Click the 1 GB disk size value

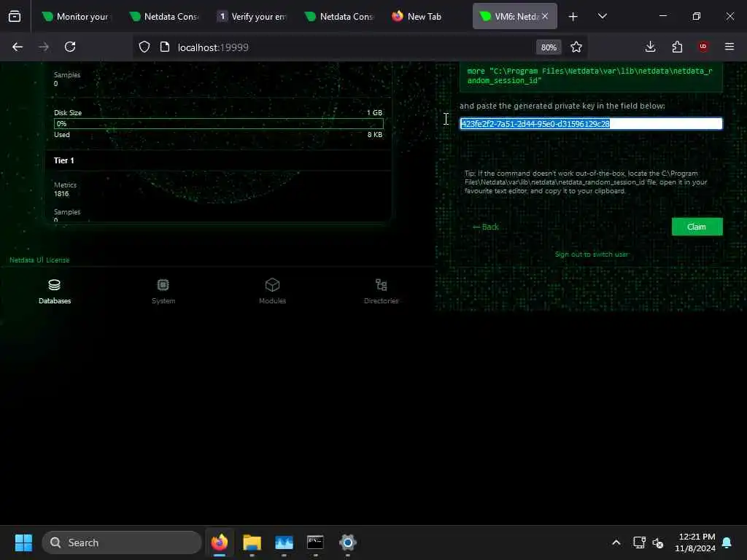point(374,113)
